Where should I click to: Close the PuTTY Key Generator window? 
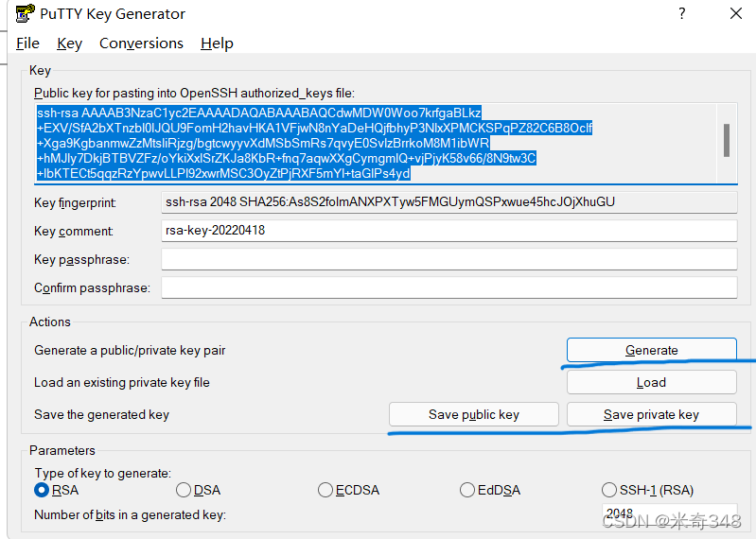coord(736,13)
